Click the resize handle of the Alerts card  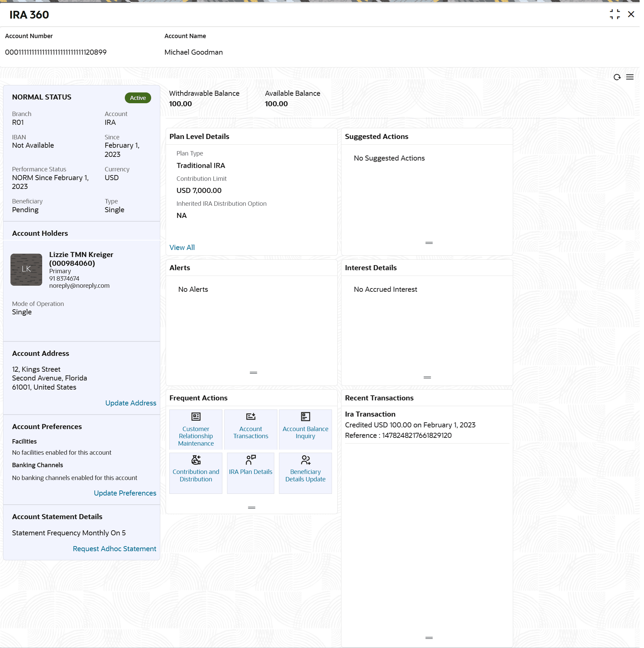[x=253, y=373]
